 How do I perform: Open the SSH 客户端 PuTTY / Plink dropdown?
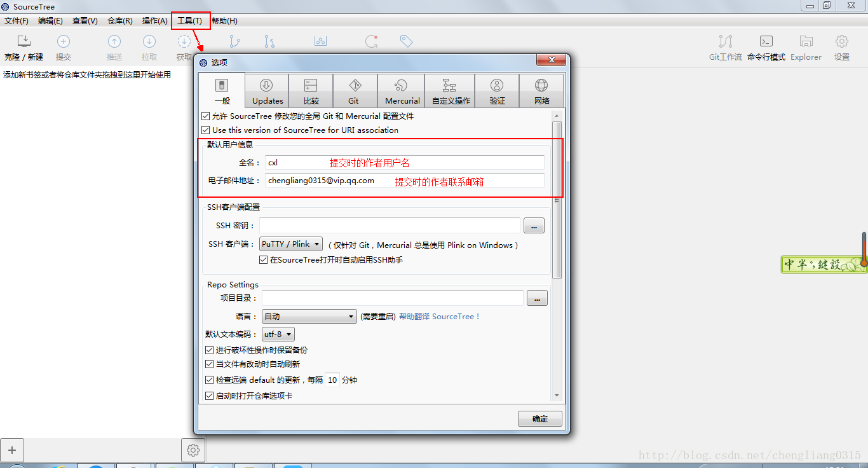pos(291,244)
